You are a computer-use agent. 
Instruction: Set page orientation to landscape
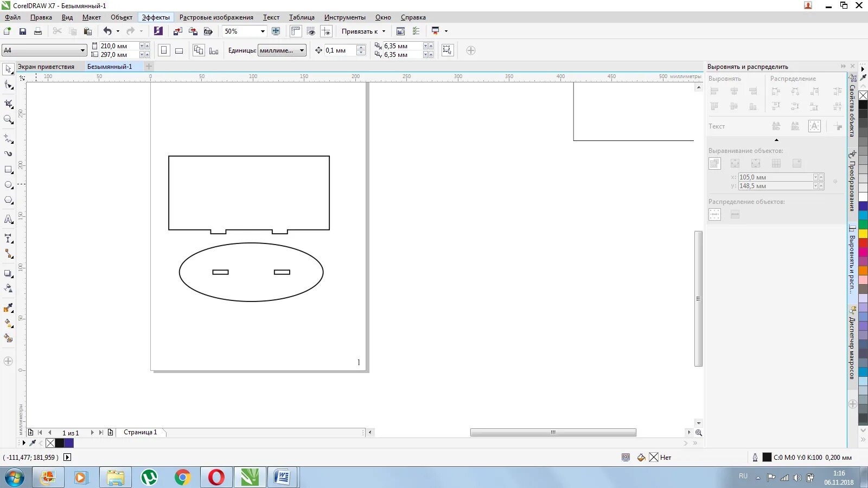(179, 50)
